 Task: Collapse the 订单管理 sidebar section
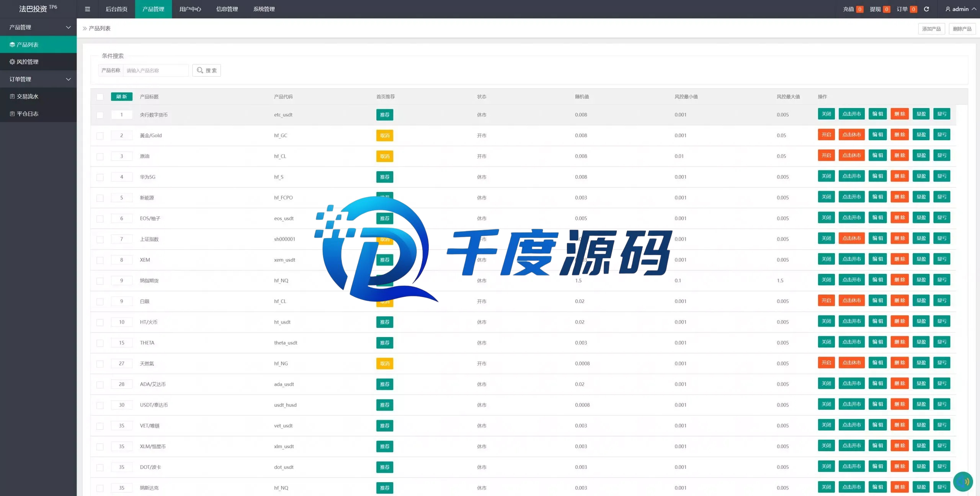pyautogui.click(x=38, y=79)
